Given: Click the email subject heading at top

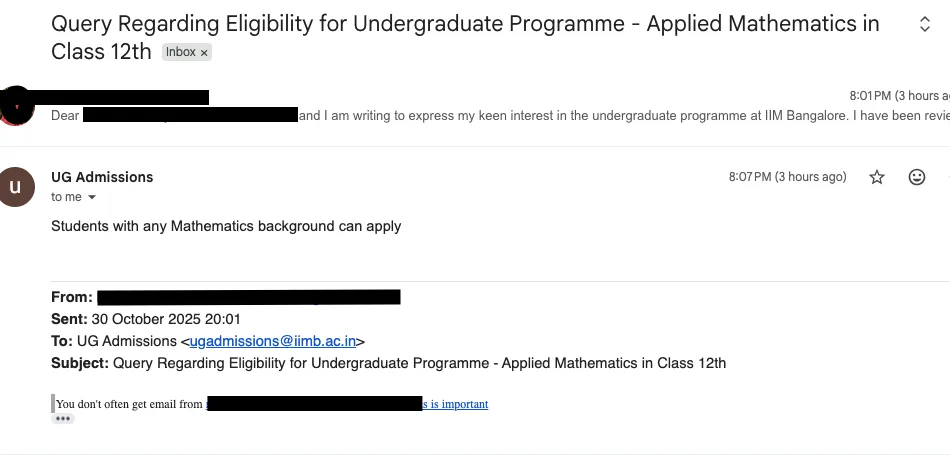Looking at the screenshot, I should click(x=465, y=38).
